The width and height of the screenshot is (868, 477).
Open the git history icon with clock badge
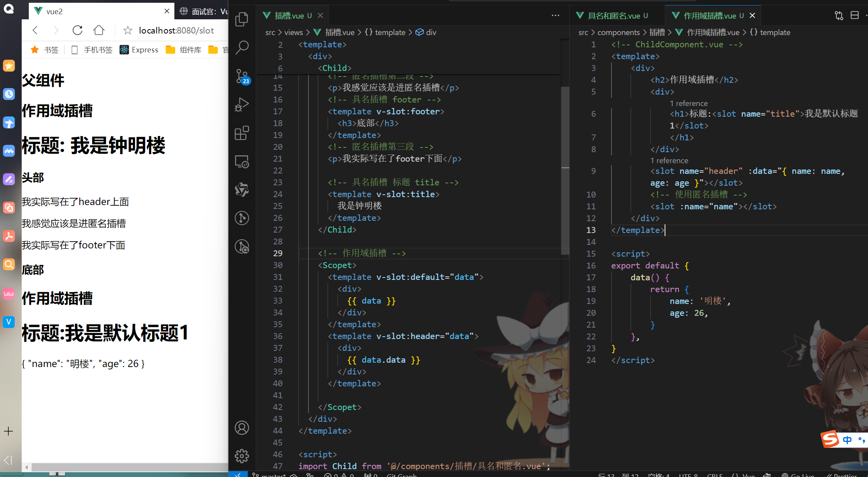click(x=241, y=246)
